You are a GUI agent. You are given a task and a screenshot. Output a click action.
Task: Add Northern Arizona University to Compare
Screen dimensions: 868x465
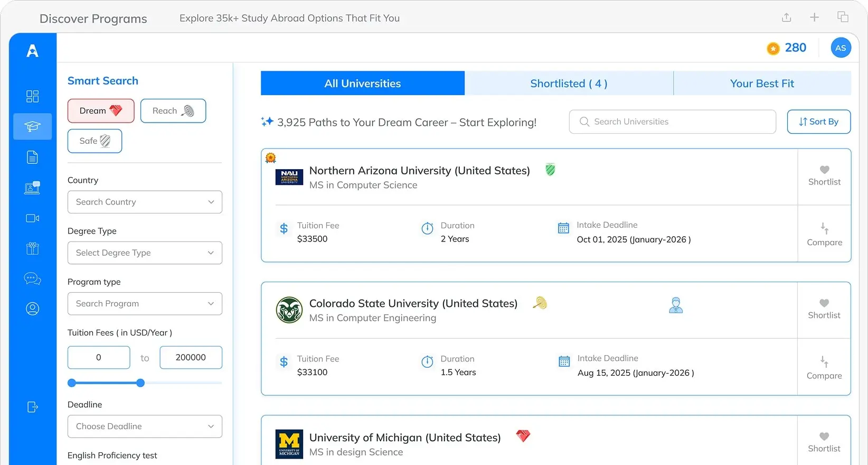tap(824, 235)
